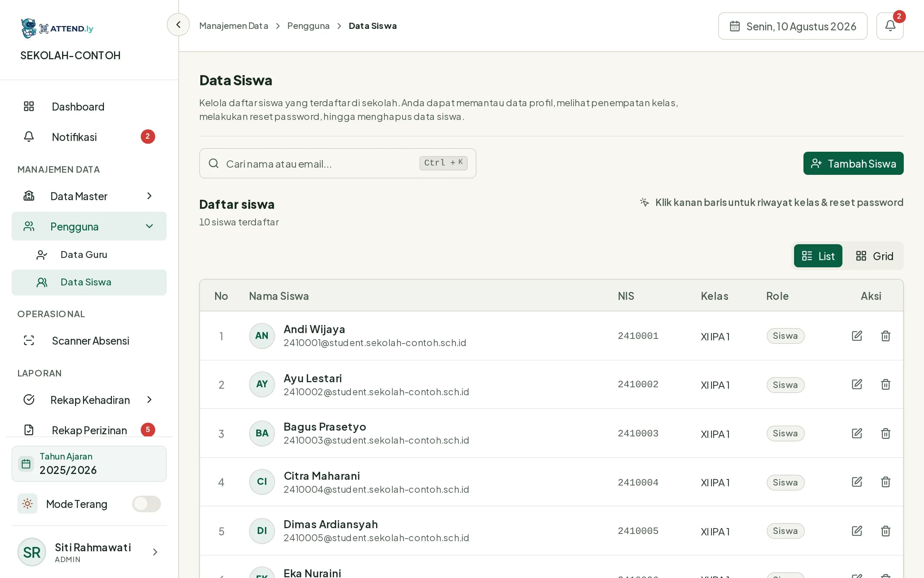Image resolution: width=924 pixels, height=578 pixels.
Task: Toggle the Mode Terang switch
Action: click(x=146, y=504)
